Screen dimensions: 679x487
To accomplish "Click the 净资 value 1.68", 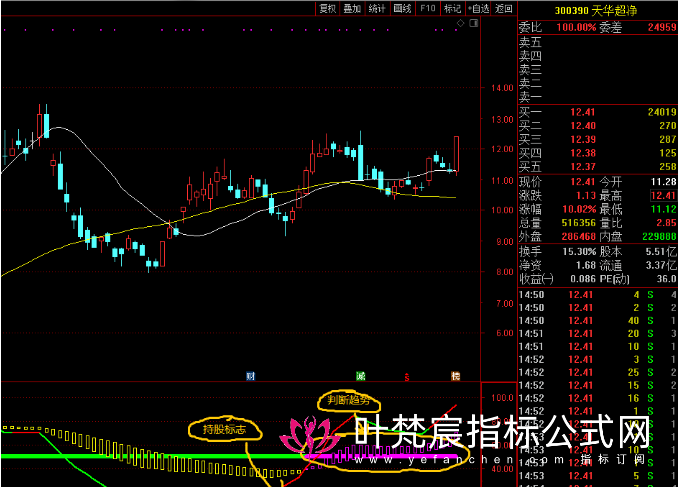I will tap(586, 265).
